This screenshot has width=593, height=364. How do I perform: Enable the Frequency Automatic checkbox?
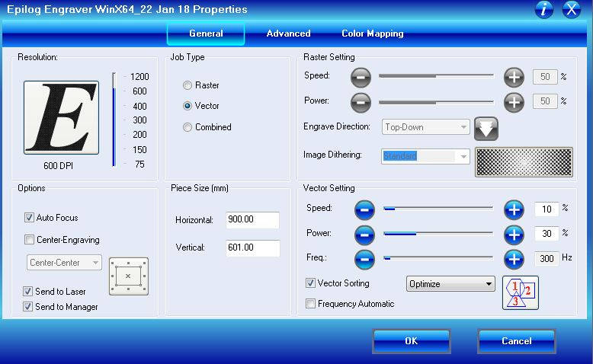310,303
